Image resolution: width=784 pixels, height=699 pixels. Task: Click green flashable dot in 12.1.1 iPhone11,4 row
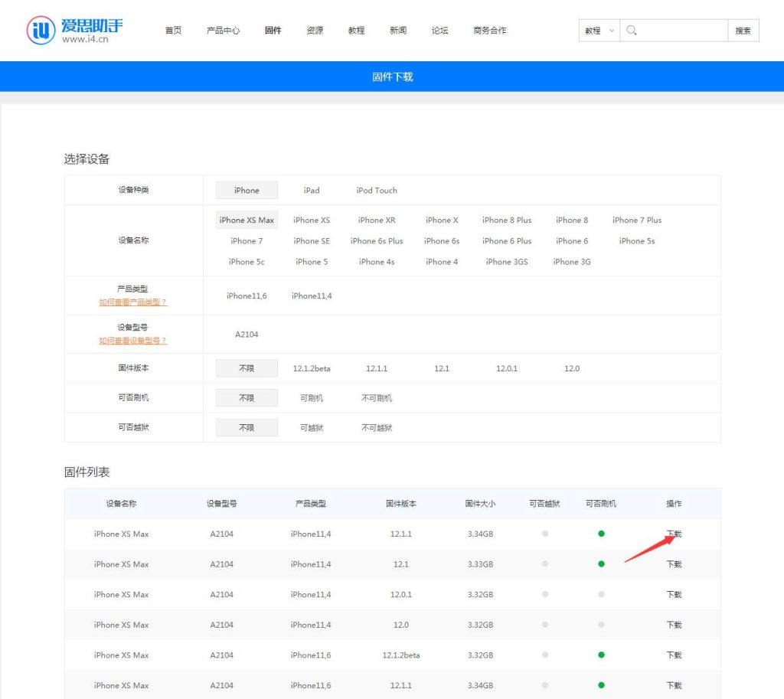601,534
